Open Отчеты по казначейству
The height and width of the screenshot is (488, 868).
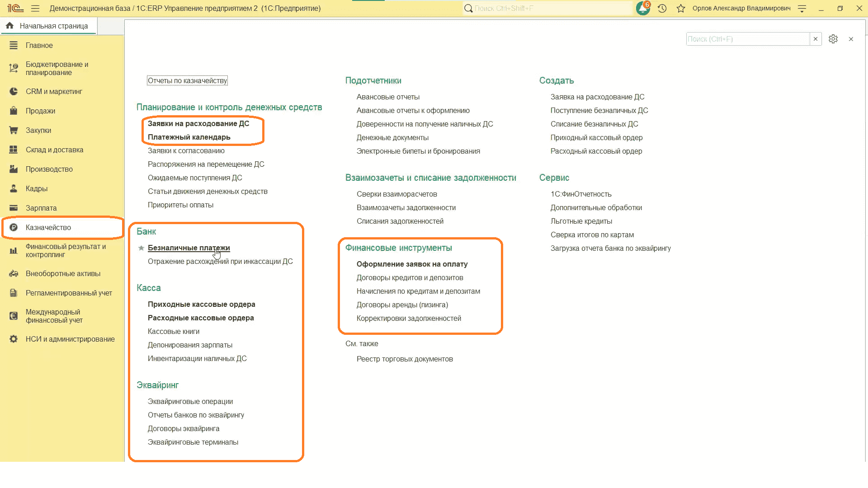tap(188, 80)
